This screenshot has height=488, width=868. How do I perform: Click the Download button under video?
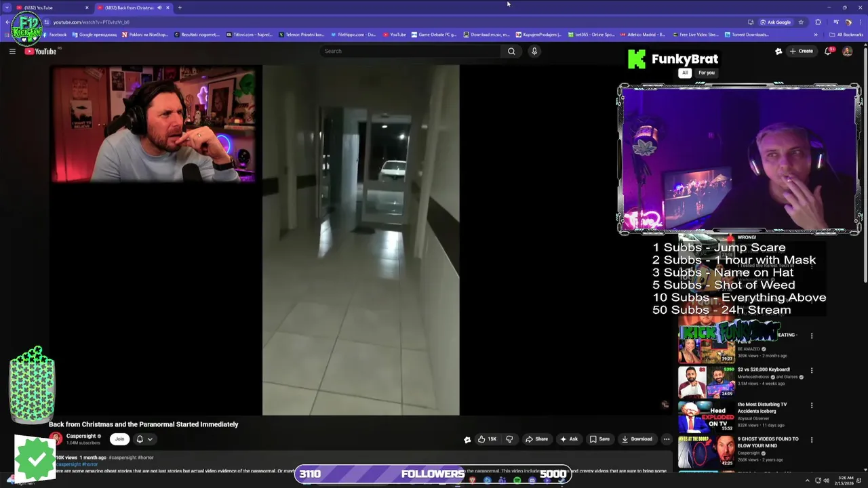pyautogui.click(x=637, y=439)
